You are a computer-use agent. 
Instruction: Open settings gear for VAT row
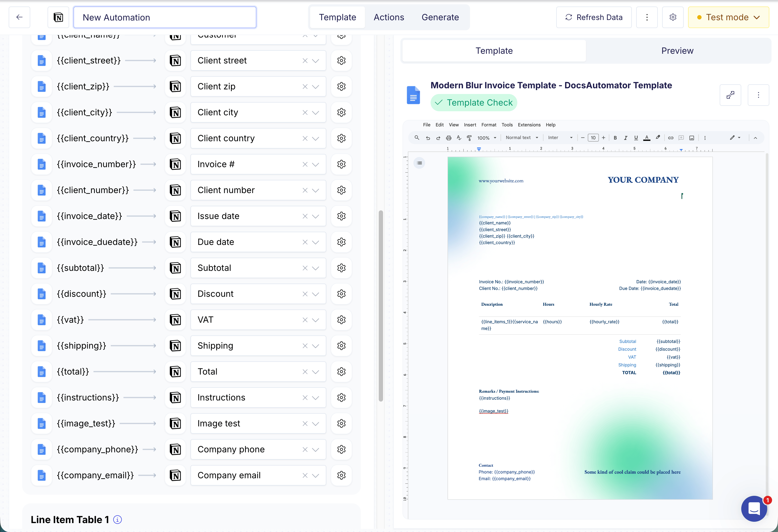[341, 320]
